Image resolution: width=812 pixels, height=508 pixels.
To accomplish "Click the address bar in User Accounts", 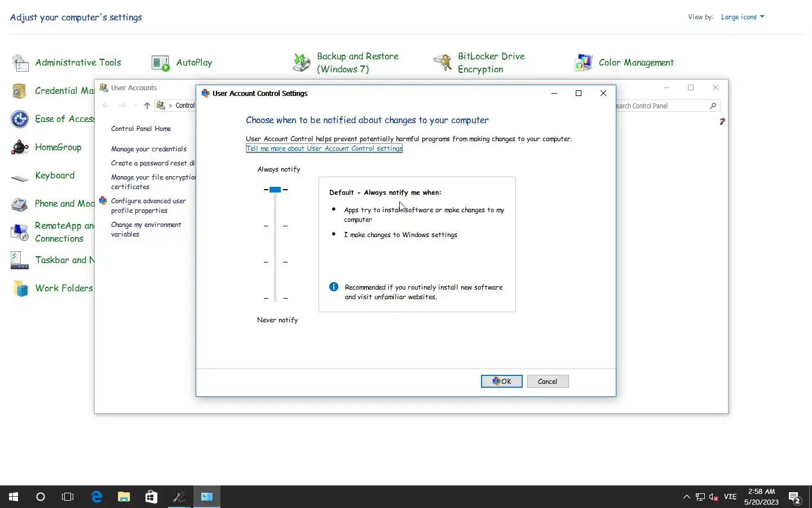I will click(x=175, y=106).
